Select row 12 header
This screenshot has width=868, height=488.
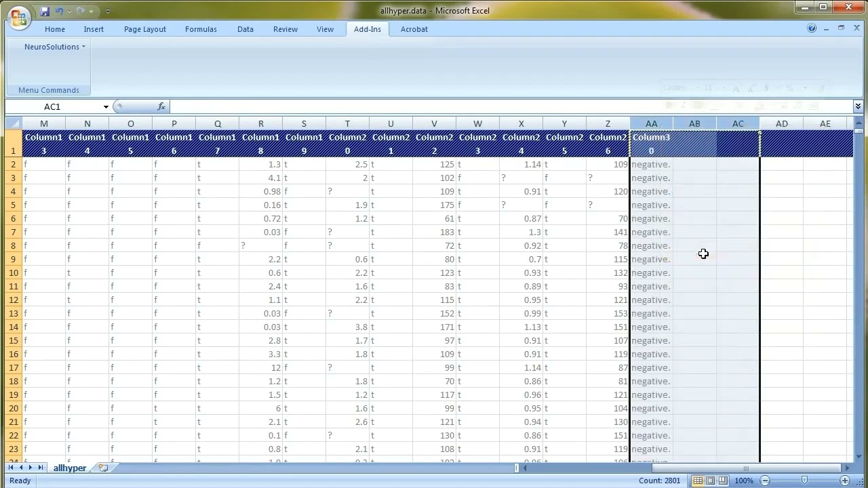(x=14, y=300)
